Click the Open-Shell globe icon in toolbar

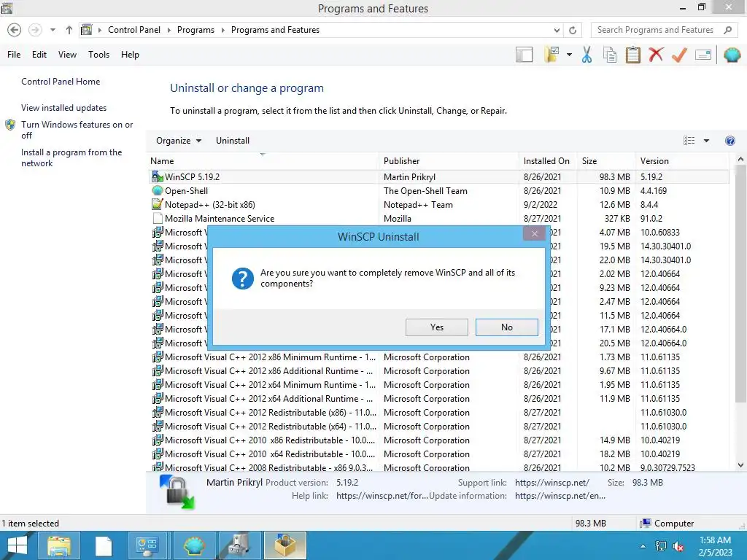[x=732, y=55]
